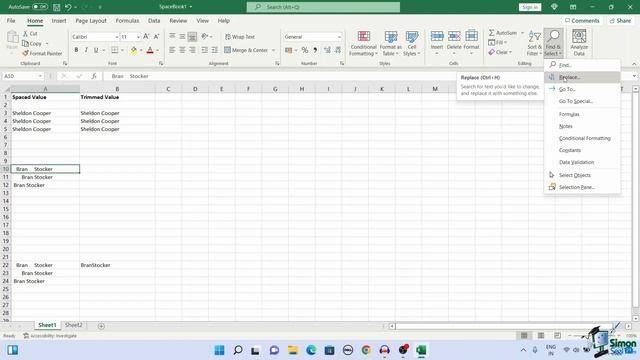Select cell B22 containing BranStocker
This screenshot has height=360, width=640.
[117, 265]
